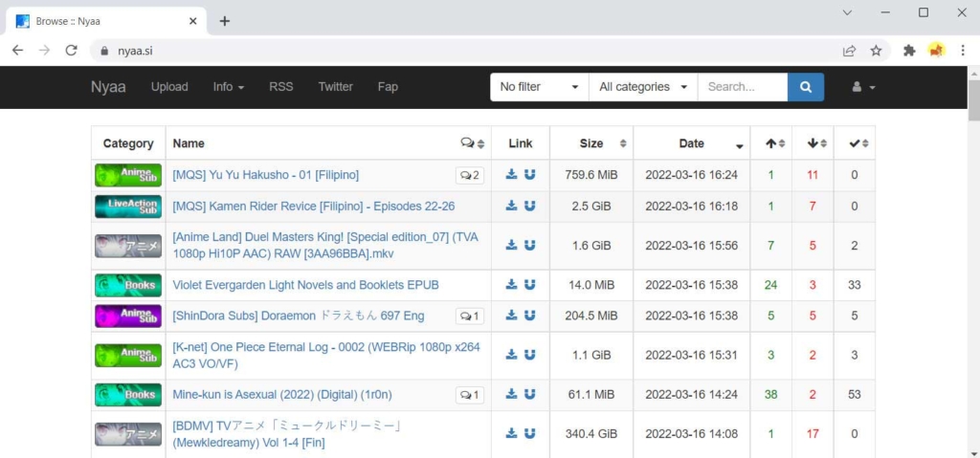Download torrent for Mewkledreamy BDMV Vol 1-4
The width and height of the screenshot is (980, 458).
pos(511,433)
